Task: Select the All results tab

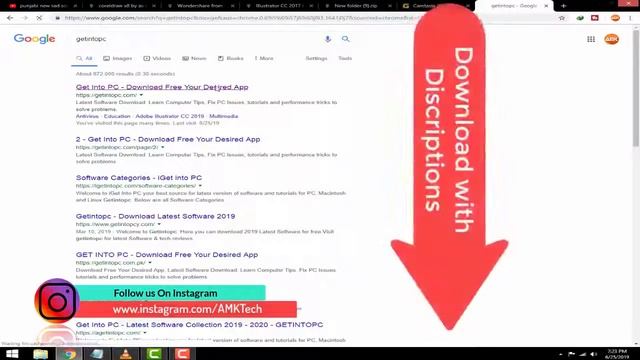Action: [x=84, y=58]
